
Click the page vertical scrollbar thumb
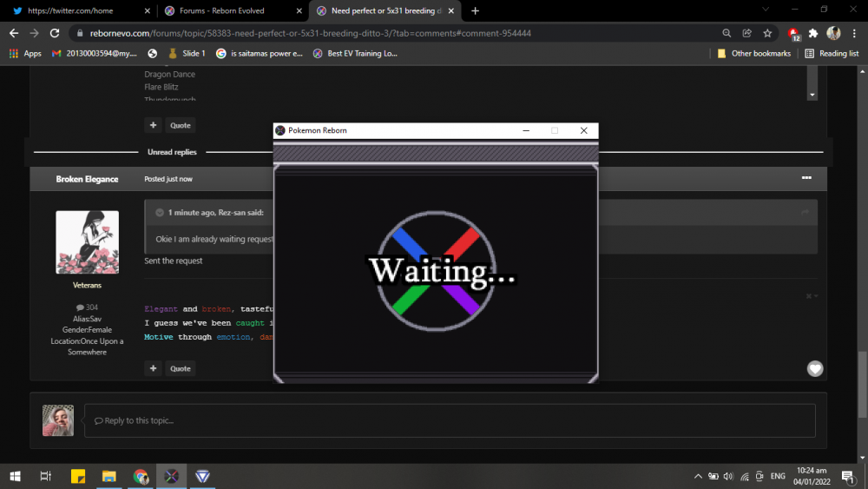tap(862, 384)
